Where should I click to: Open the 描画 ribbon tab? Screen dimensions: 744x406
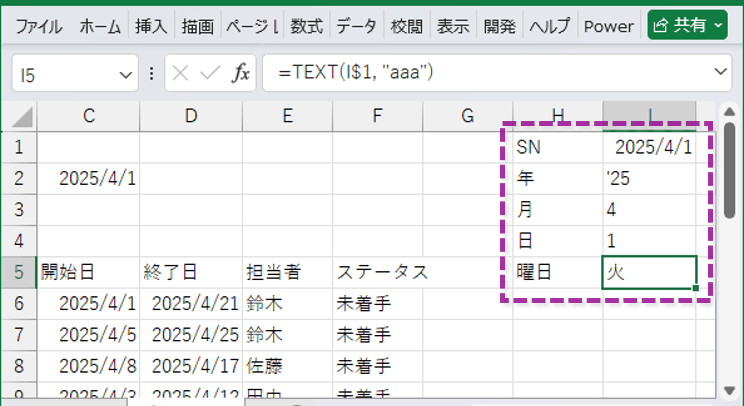(197, 26)
